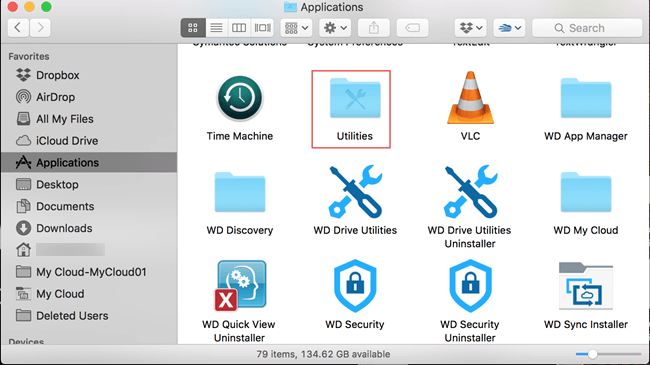Click the Search field
This screenshot has height=365, width=650.
587,28
